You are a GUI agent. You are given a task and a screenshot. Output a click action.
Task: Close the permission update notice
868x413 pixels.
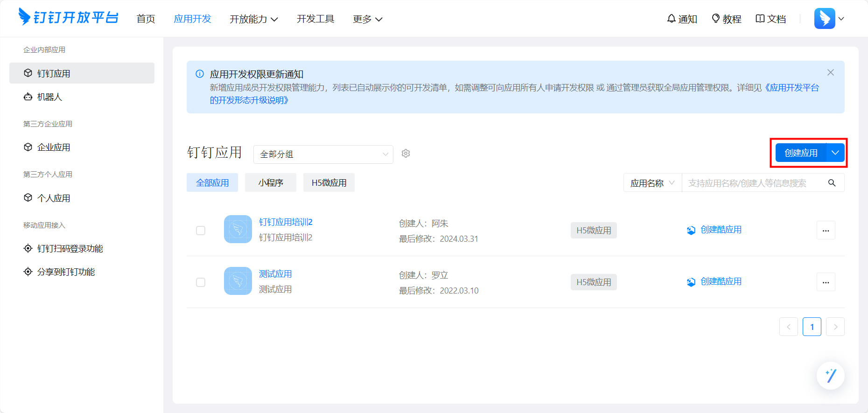click(830, 72)
